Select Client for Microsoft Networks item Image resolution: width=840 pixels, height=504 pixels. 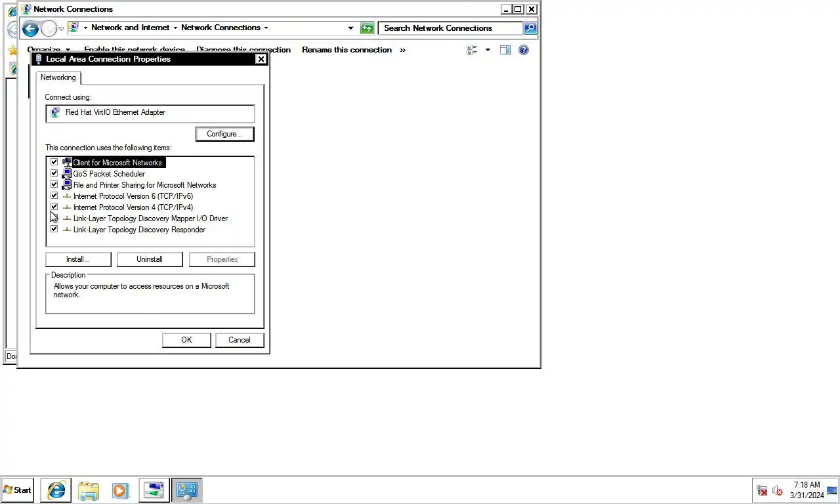117,163
